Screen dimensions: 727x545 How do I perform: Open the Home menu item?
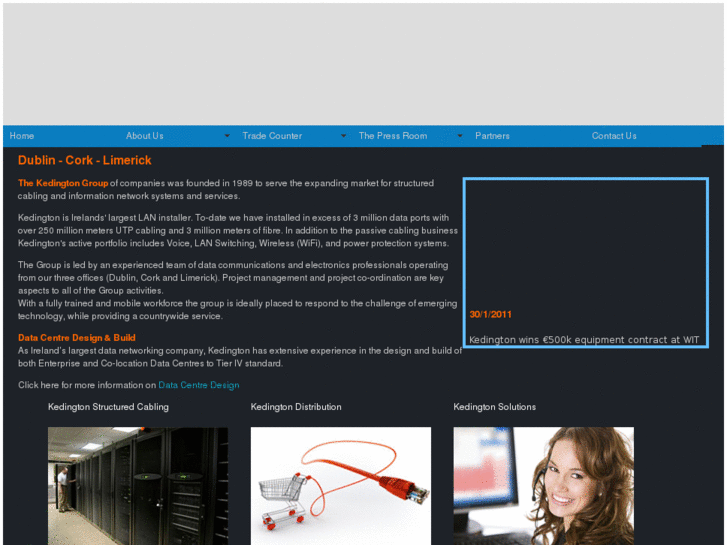pyautogui.click(x=22, y=136)
